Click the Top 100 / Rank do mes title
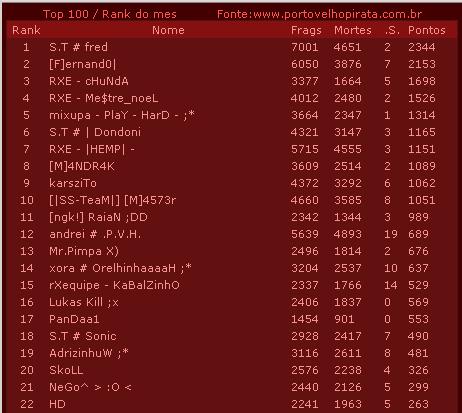This screenshot has height=413, width=462. (x=110, y=14)
